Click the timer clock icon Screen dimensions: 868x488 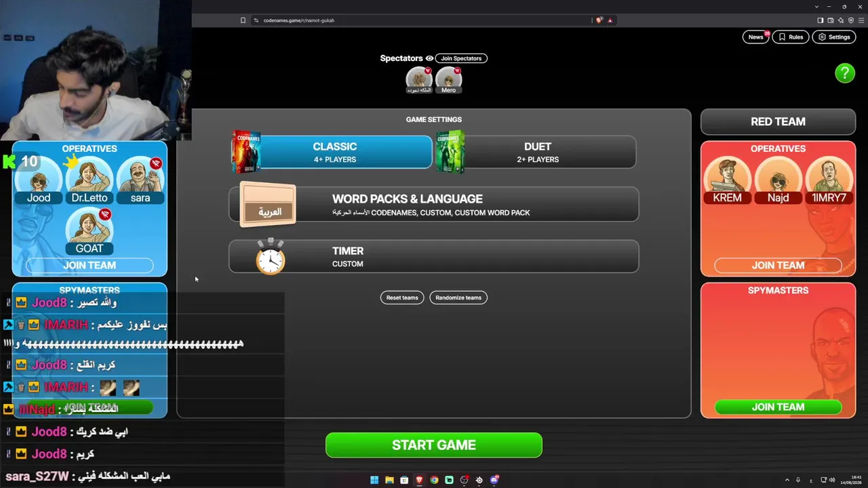(271, 256)
